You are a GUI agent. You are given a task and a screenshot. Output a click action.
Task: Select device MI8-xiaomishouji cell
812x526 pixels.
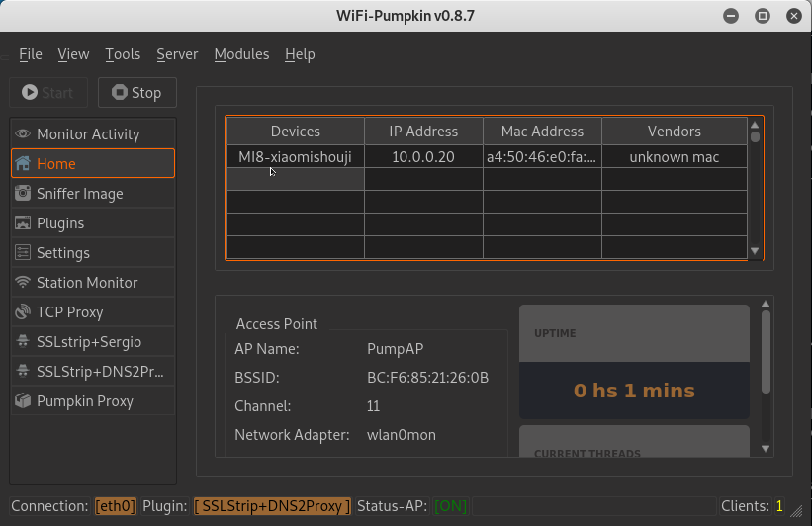pyautogui.click(x=296, y=157)
